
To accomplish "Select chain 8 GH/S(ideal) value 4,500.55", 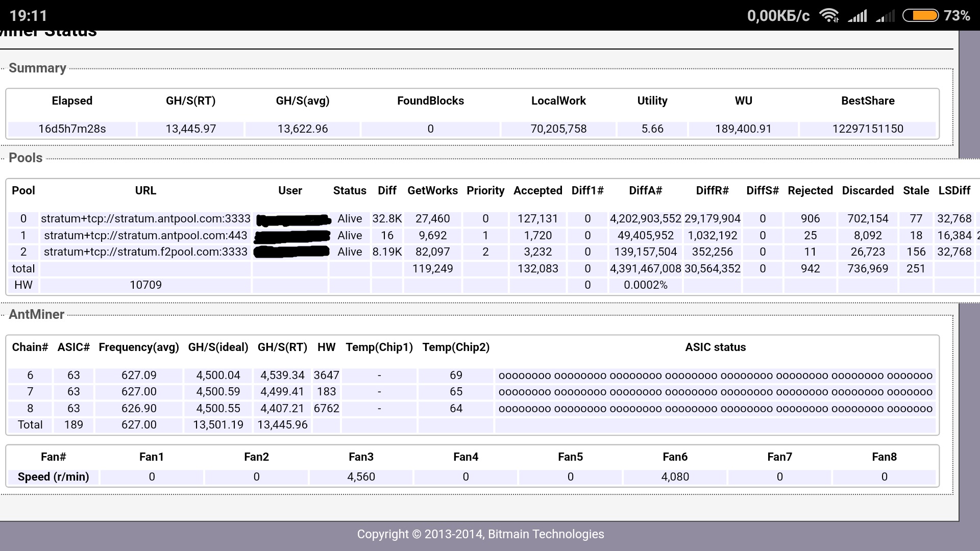I will coord(218,409).
